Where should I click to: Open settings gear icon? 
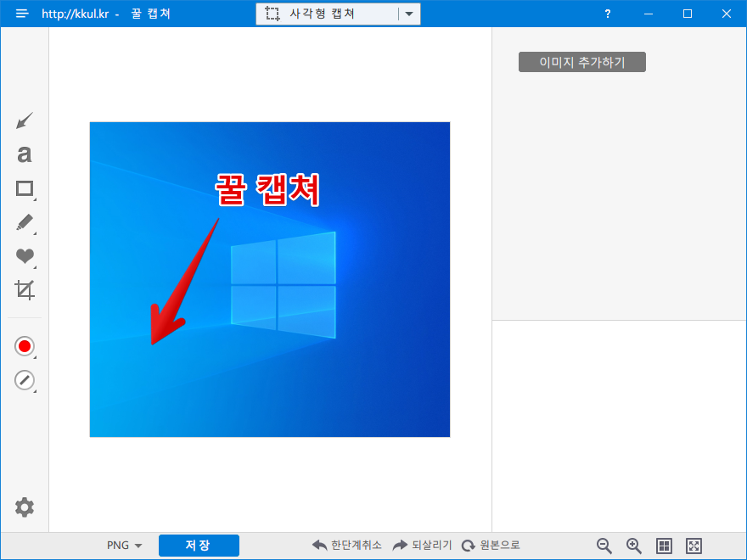point(25,507)
